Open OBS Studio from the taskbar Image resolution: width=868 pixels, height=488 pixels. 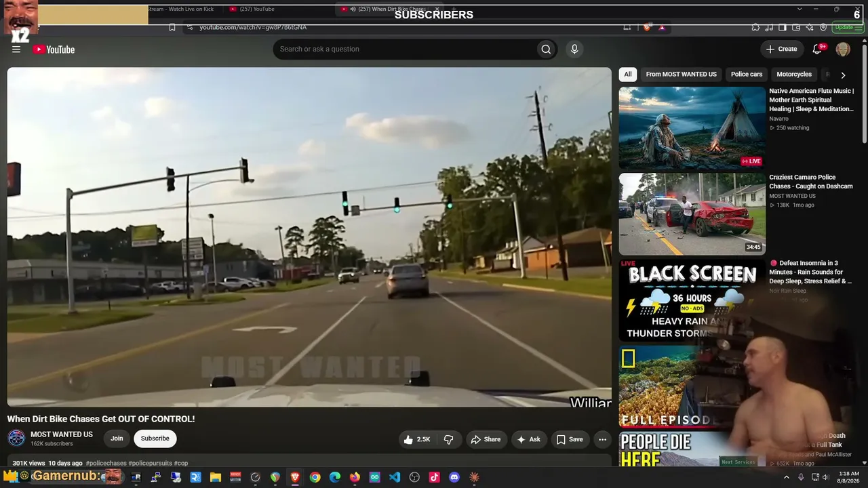414,477
